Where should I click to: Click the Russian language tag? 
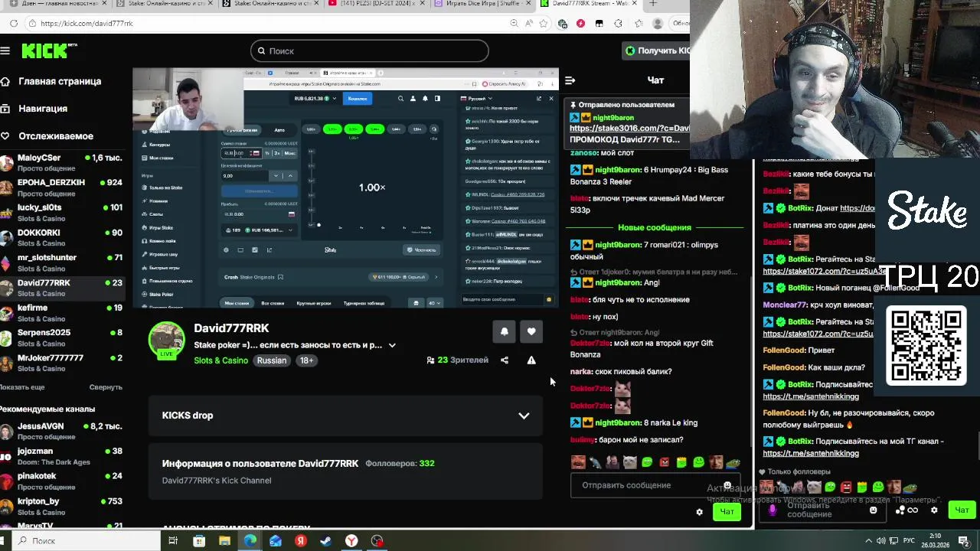pos(272,360)
